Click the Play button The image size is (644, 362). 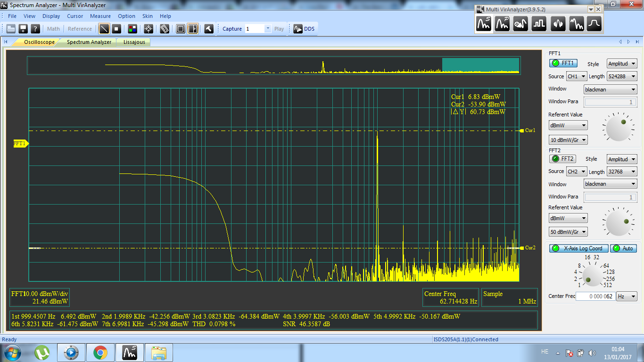[279, 29]
